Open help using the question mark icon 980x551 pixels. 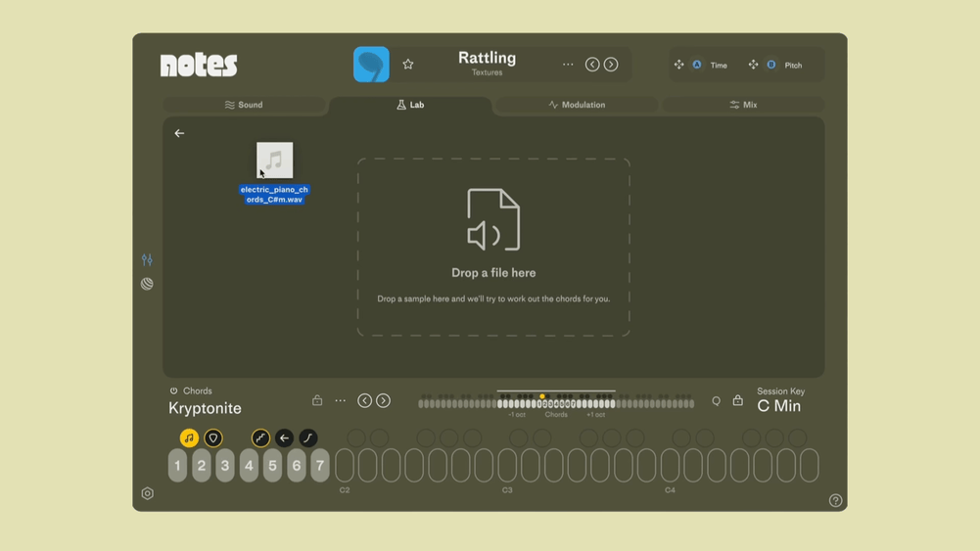click(835, 500)
